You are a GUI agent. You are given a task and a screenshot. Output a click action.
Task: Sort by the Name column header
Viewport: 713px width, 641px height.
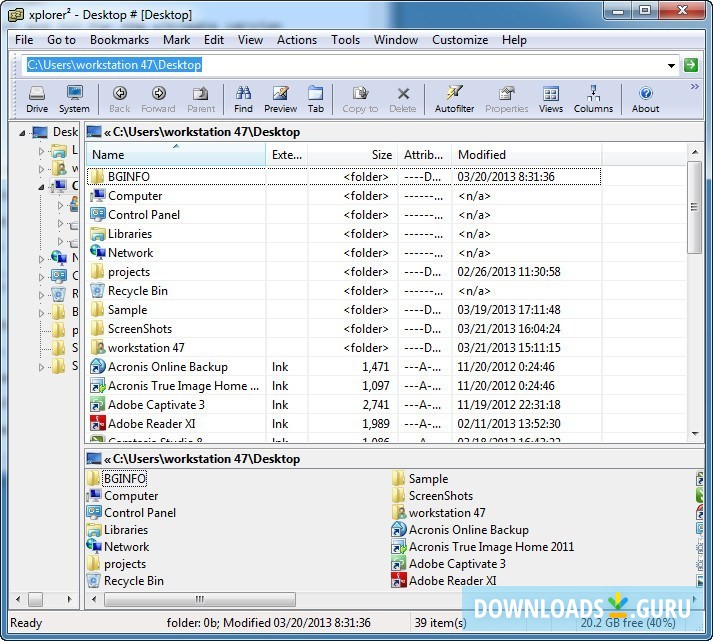click(176, 155)
